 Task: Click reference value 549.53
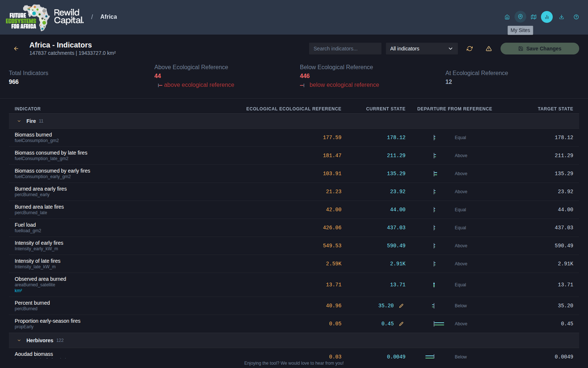click(332, 246)
